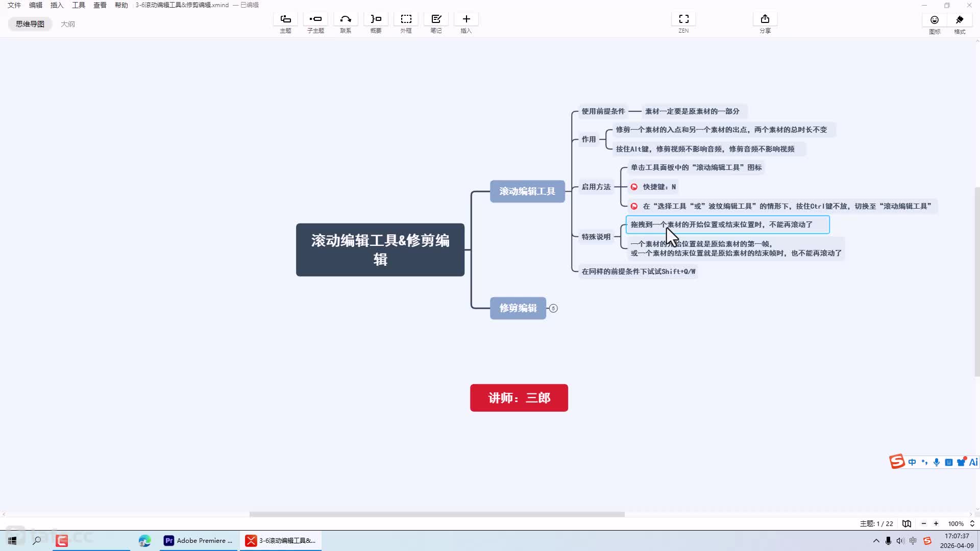Add a 概要 summary bracket
This screenshot has width=980, height=551.
click(x=376, y=23)
